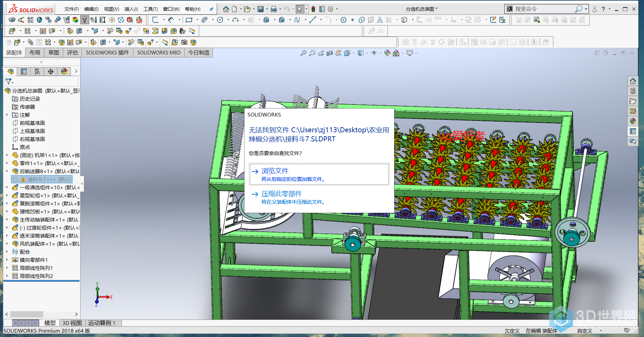This screenshot has width=644, height=337.
Task: Click the Rebuild traffic light icon
Action: point(313,9)
